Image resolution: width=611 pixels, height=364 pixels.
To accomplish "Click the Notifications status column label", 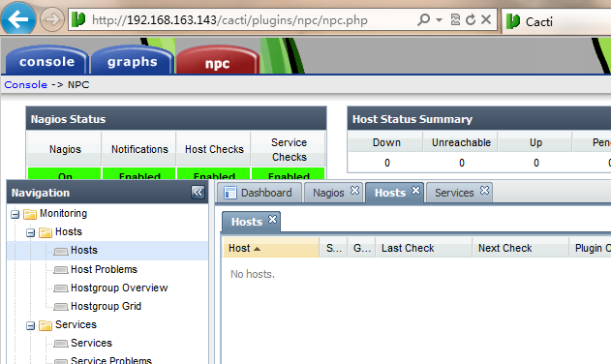I will 139,149.
